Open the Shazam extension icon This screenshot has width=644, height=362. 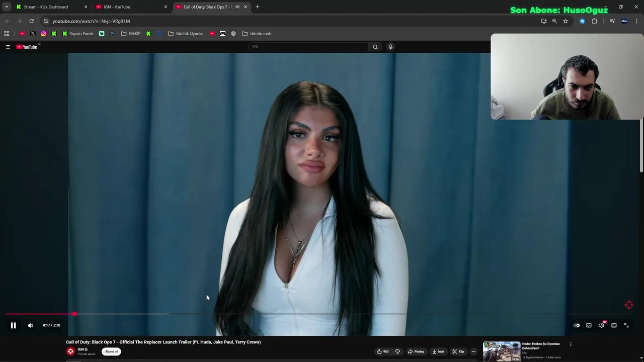click(582, 21)
